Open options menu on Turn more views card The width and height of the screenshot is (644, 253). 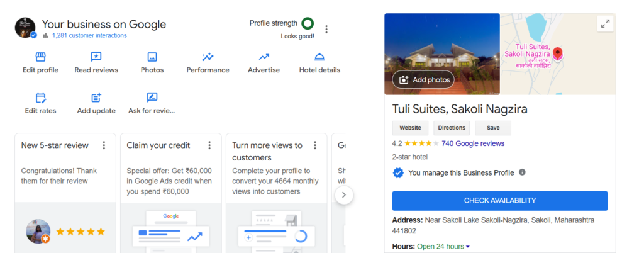tap(315, 145)
